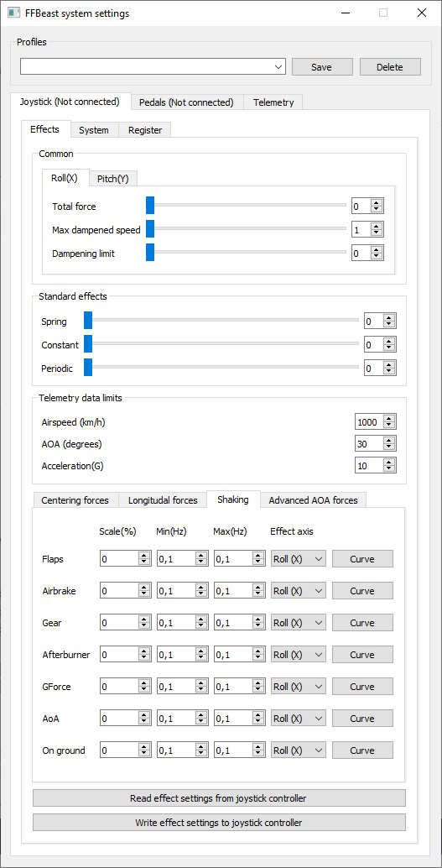
Task: Increase the Spring effect spinner value
Action: point(389,318)
